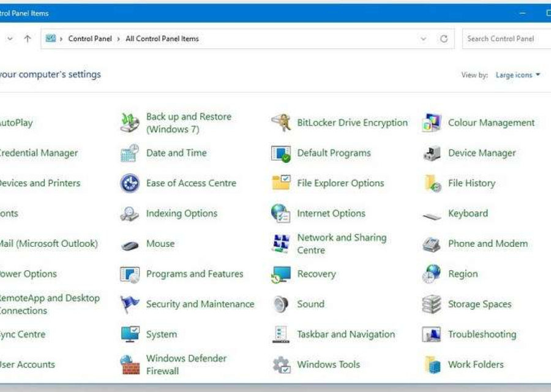Open the Mouse icon
This screenshot has width=551, height=392.
click(130, 244)
